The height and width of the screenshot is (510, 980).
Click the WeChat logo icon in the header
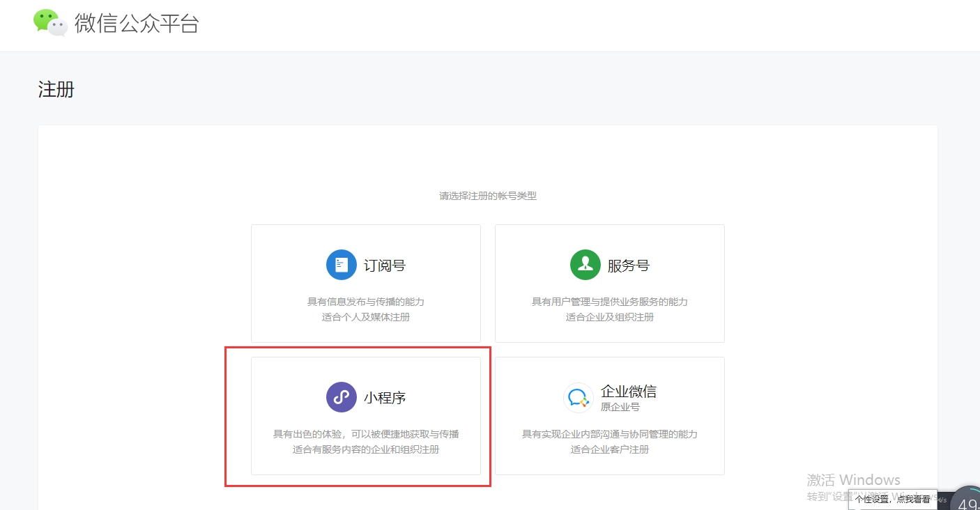tap(51, 22)
